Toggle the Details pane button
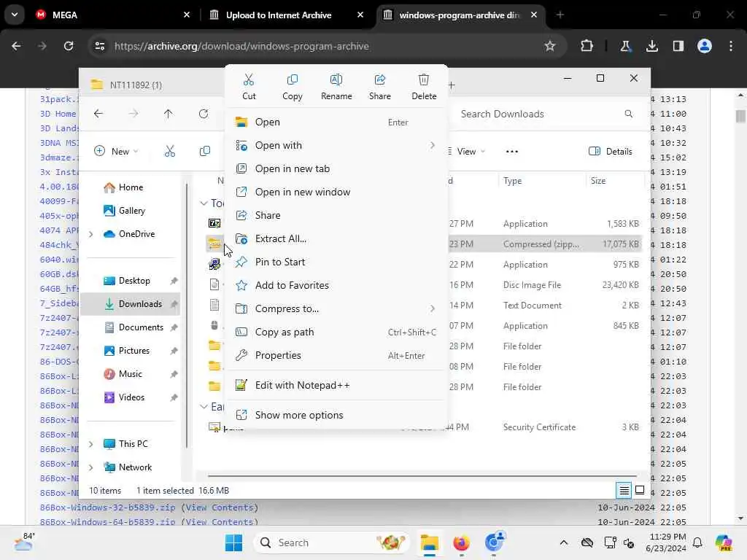This screenshot has height=560, width=747. pyautogui.click(x=611, y=152)
